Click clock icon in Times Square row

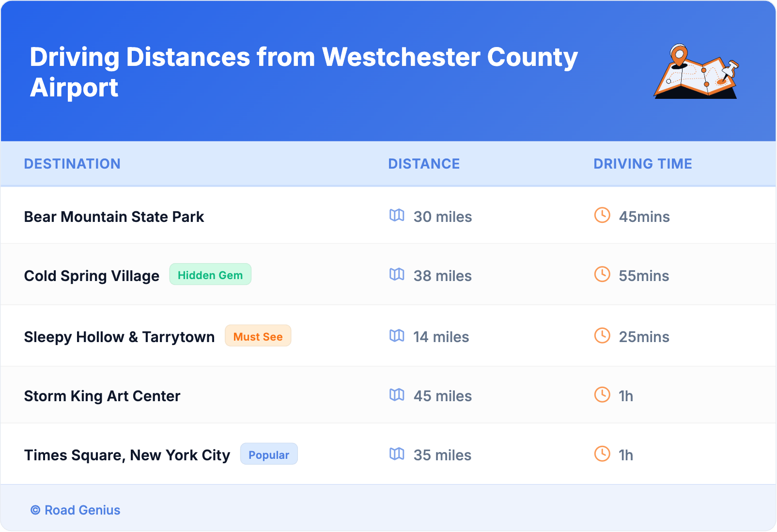point(602,454)
